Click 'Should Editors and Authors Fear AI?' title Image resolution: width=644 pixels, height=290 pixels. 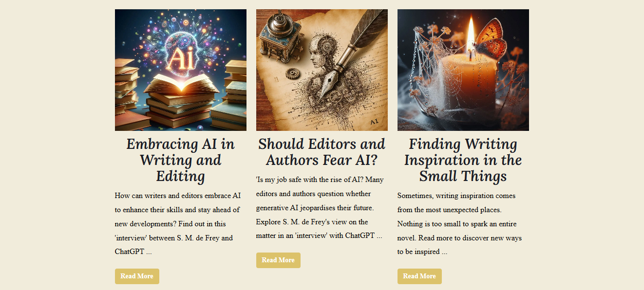click(x=322, y=152)
